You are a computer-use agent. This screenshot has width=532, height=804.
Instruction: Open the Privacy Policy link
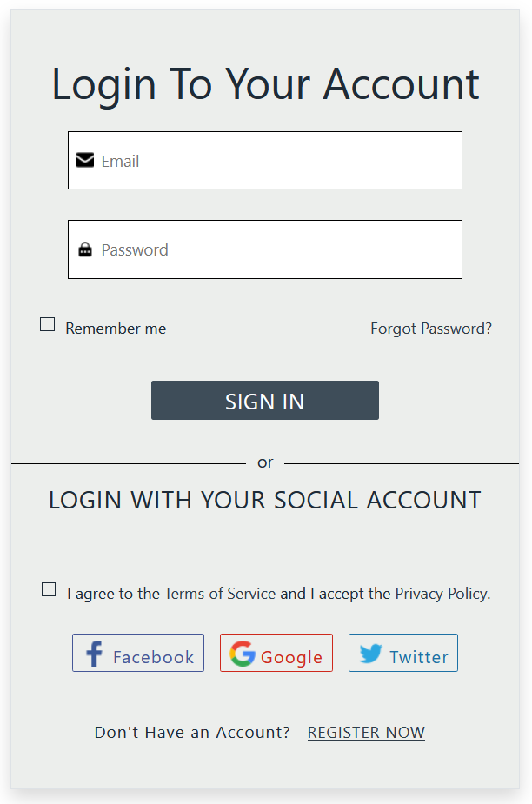click(441, 594)
